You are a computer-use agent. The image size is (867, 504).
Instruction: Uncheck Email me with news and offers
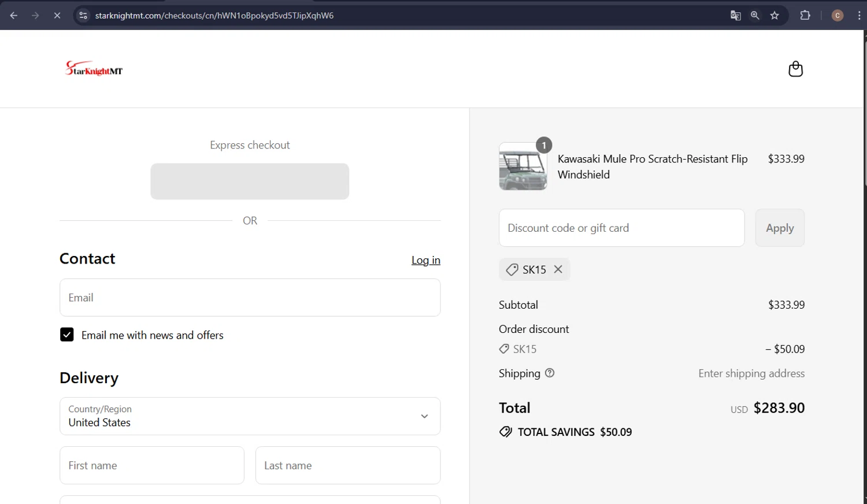click(67, 335)
